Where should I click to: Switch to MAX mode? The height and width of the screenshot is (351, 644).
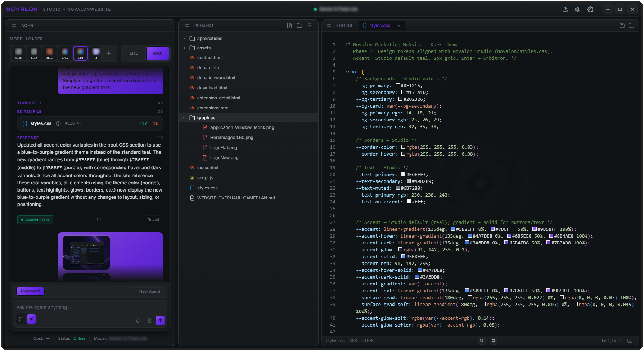(158, 53)
